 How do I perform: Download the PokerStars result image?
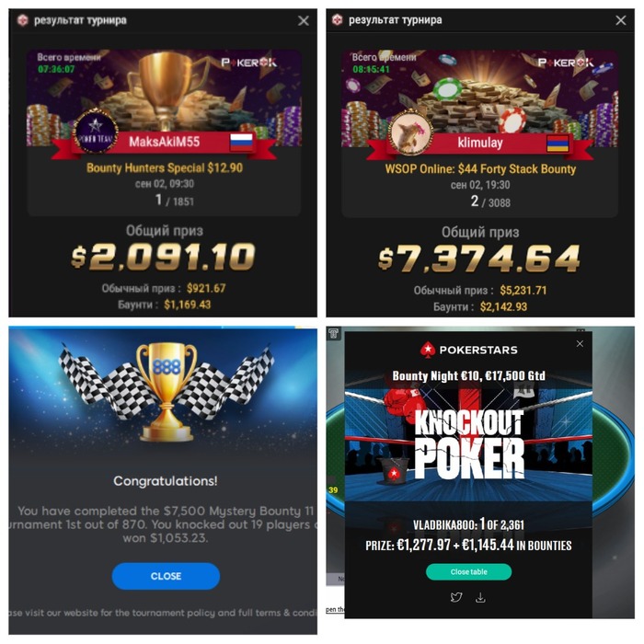[480, 597]
